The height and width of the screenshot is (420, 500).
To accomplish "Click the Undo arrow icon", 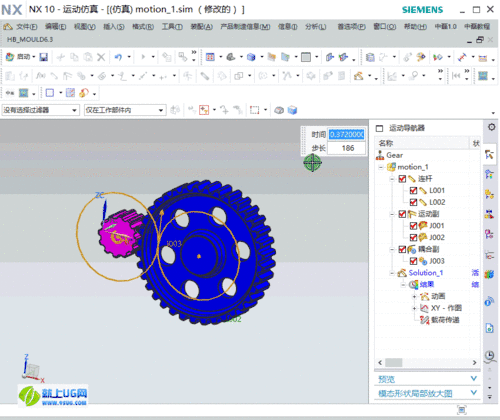I will click(x=118, y=57).
